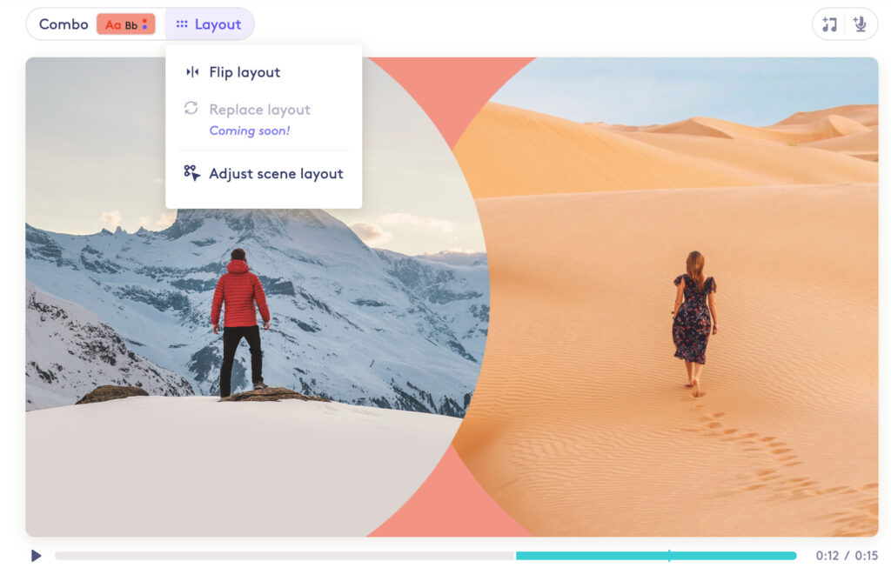
Task: Click the playhead marker on the seek bar
Action: coord(669,555)
